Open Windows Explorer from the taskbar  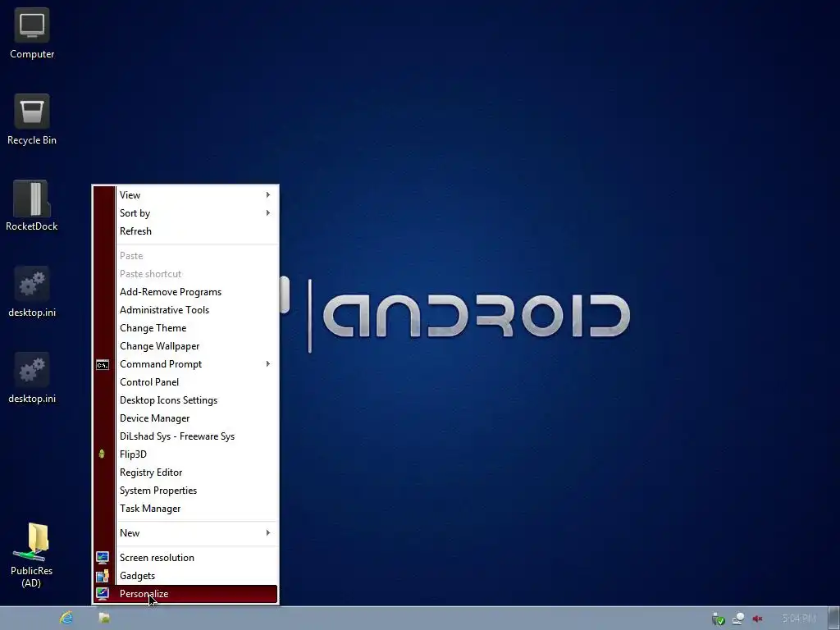click(104, 618)
